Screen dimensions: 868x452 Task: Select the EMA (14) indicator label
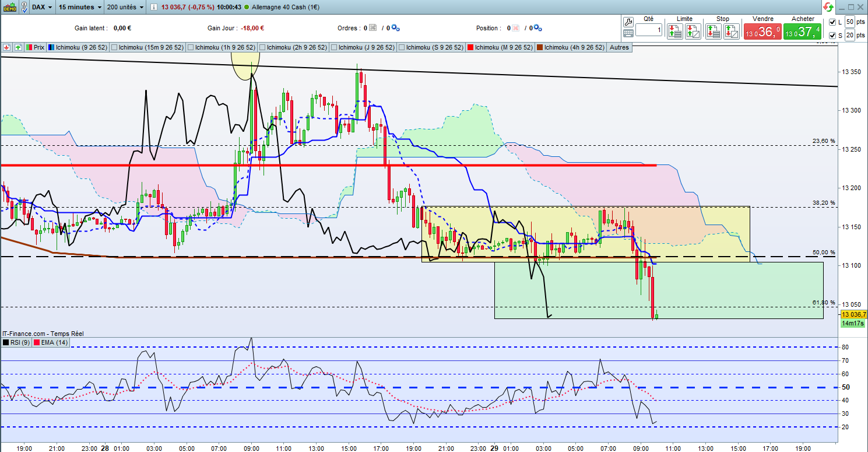[51, 342]
